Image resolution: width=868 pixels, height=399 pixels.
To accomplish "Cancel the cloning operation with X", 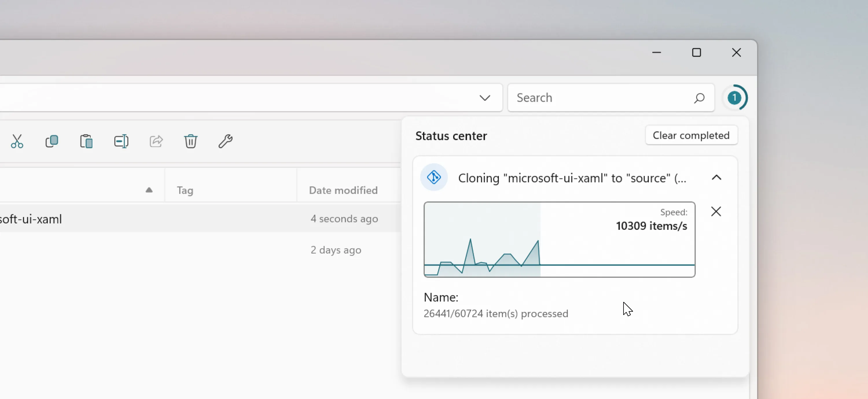I will [716, 211].
